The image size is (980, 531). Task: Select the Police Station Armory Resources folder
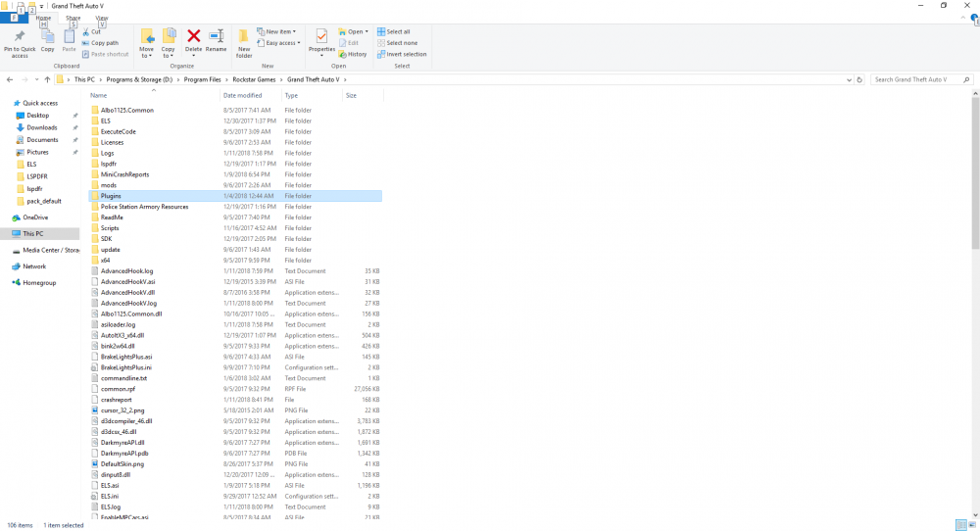click(x=144, y=207)
